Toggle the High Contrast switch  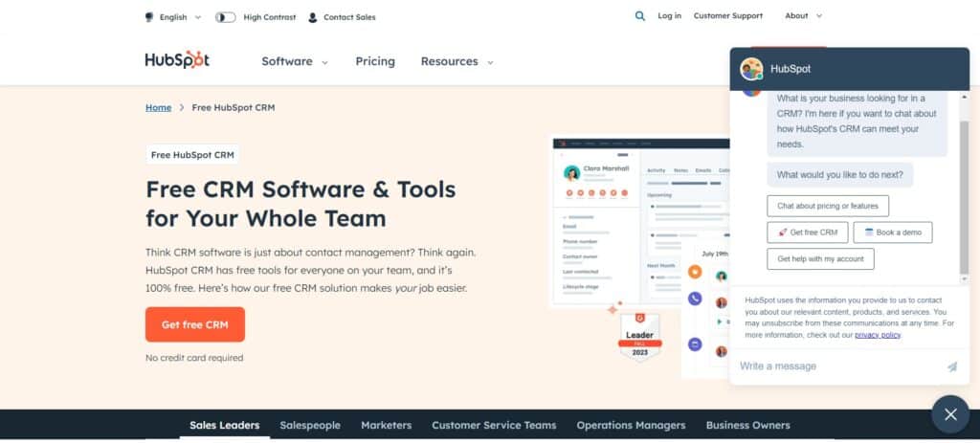226,17
